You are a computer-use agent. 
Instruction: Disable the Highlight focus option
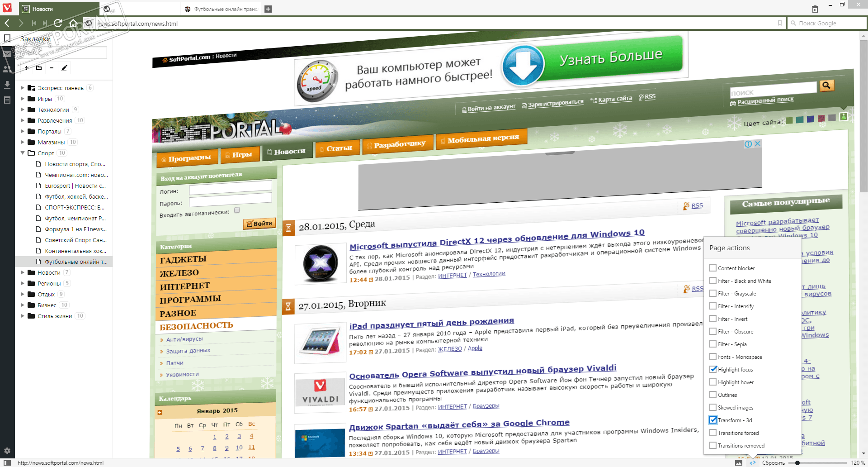[713, 369]
